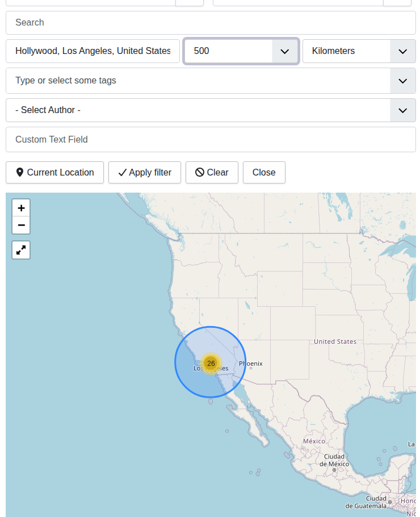Click the United States map label
This screenshot has height=517, width=420.
tap(335, 341)
